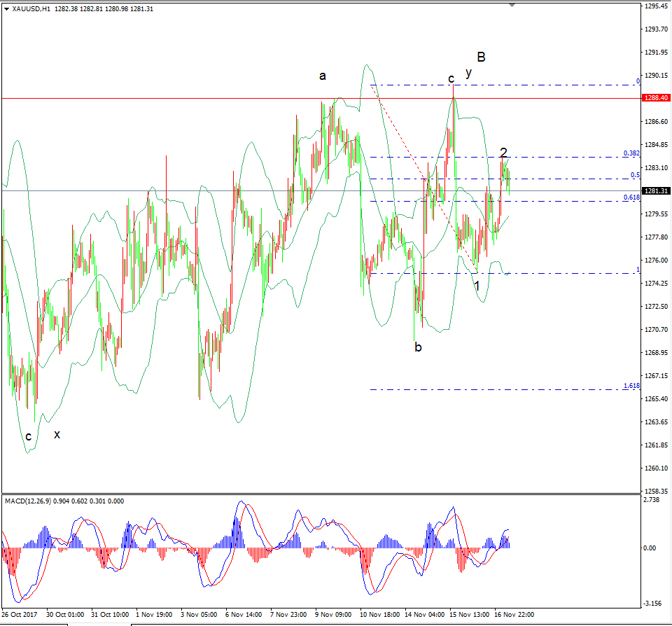Click the Fibonacci 0.5 level label

click(635, 175)
